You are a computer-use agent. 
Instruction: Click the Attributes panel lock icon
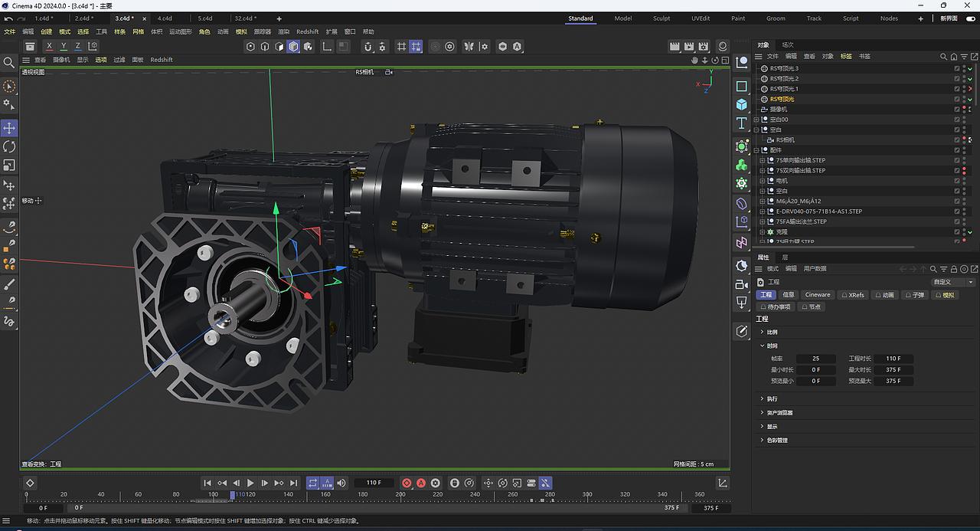952,269
